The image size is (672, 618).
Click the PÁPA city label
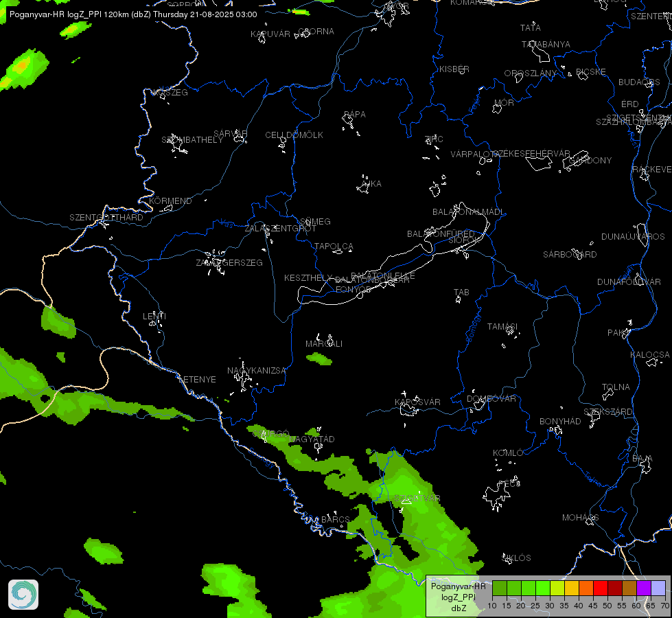[x=355, y=115]
